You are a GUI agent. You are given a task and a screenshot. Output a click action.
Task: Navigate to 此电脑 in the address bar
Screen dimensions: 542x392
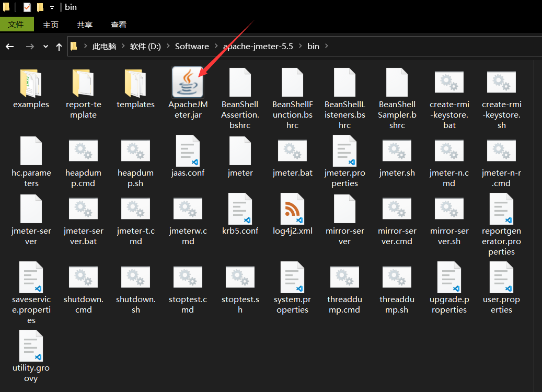point(104,47)
